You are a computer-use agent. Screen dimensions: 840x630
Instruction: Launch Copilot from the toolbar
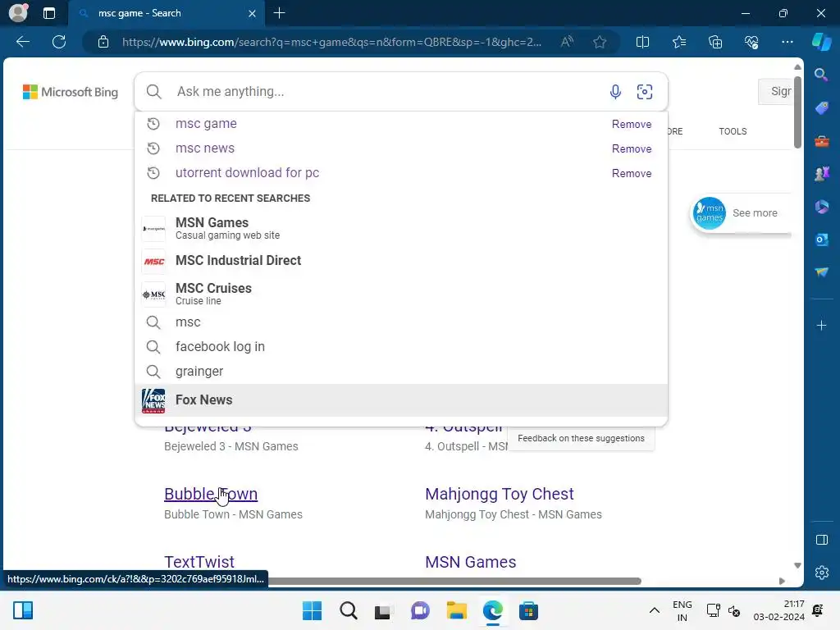tap(821, 42)
